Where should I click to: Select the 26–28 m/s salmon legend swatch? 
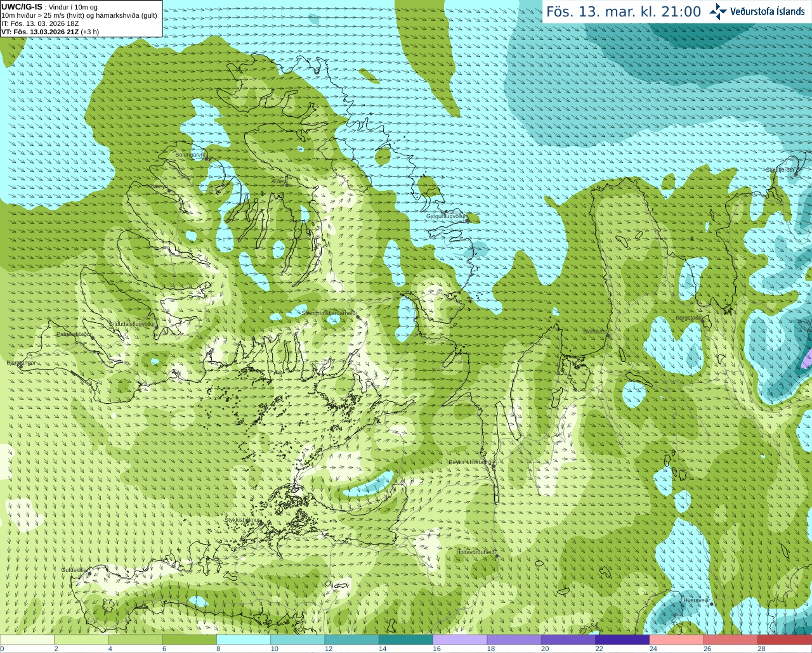[x=731, y=640]
